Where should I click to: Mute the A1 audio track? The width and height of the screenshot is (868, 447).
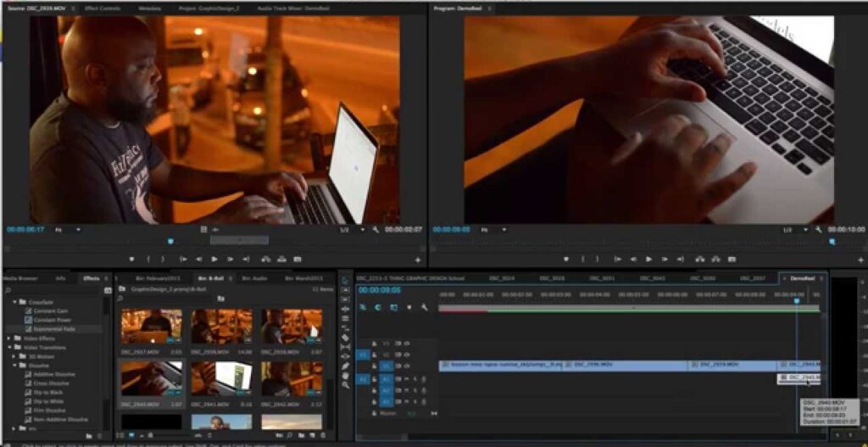tap(407, 378)
